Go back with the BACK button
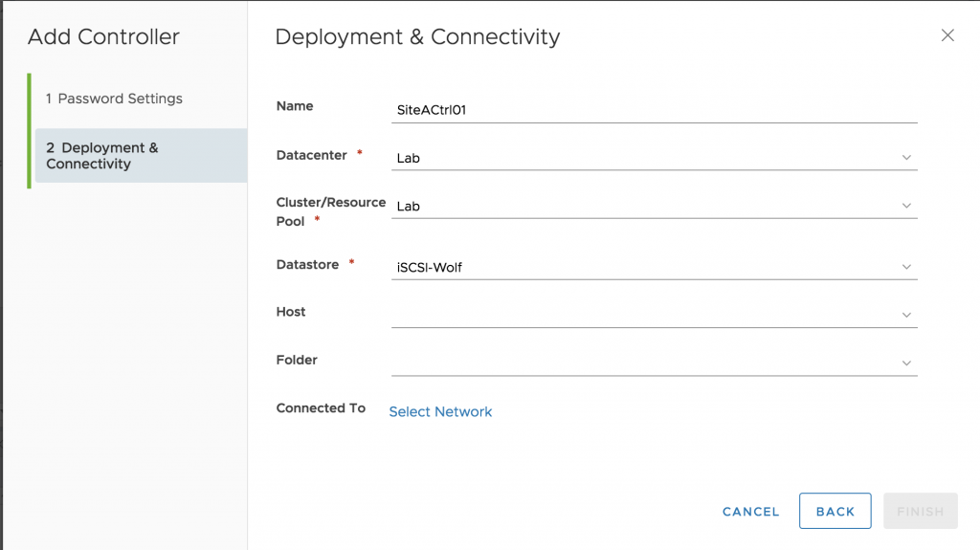This screenshot has width=980, height=550. tap(835, 511)
